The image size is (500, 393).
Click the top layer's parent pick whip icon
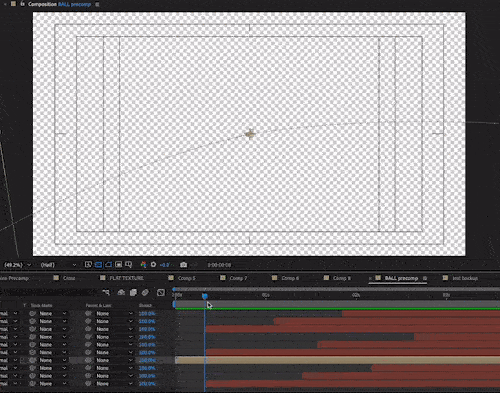pos(88,314)
